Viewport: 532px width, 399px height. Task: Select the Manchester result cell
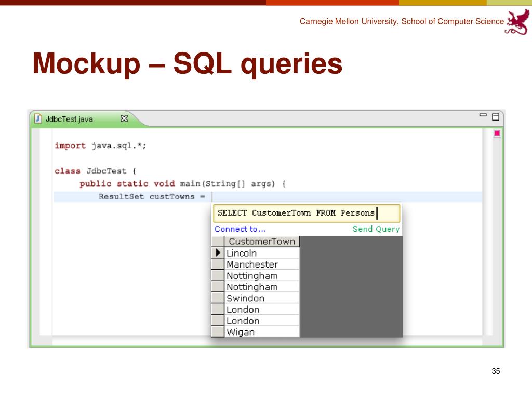pyautogui.click(x=262, y=264)
